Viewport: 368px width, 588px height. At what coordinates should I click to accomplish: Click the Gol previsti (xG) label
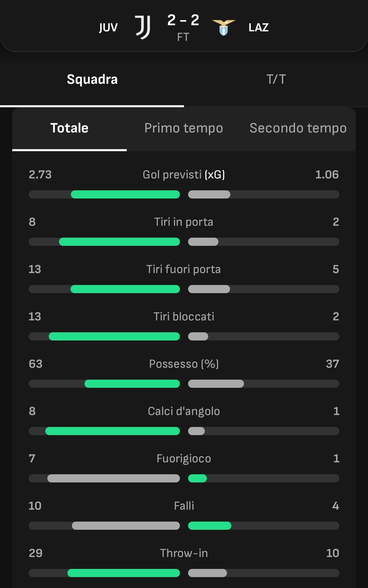point(184,175)
